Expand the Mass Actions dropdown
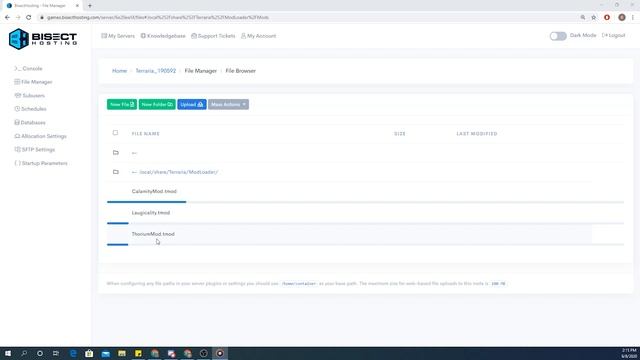 [228, 104]
